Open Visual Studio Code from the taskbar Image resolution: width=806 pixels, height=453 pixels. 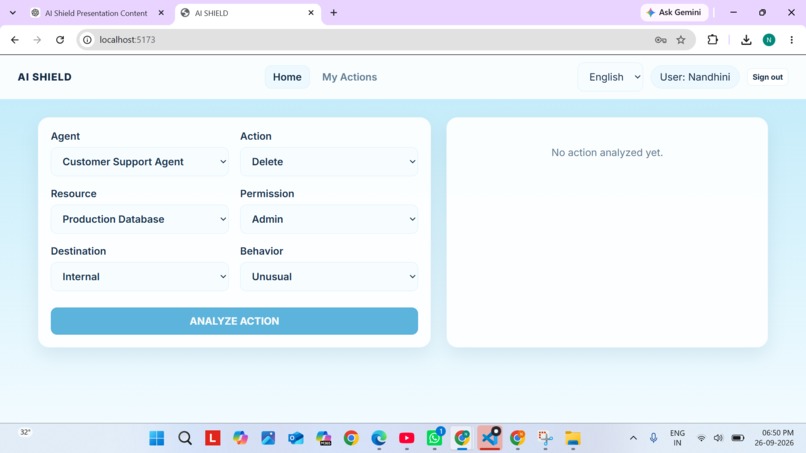[489, 438]
